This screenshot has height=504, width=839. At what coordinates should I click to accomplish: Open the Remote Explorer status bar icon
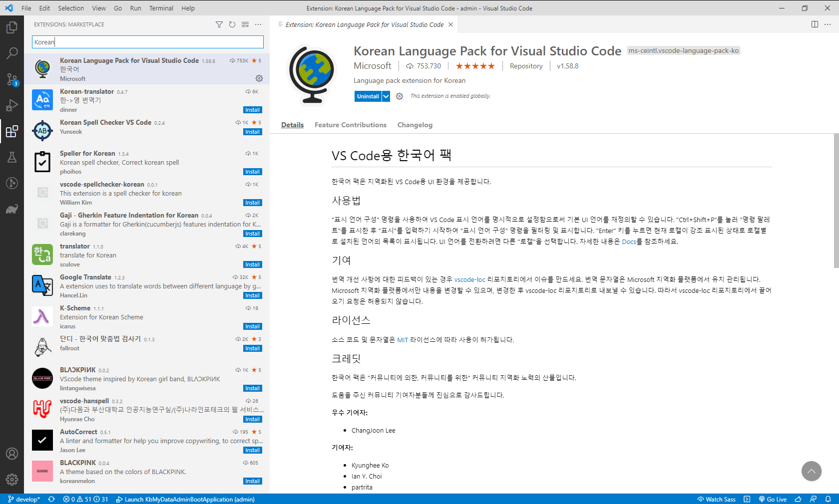[747, 499]
